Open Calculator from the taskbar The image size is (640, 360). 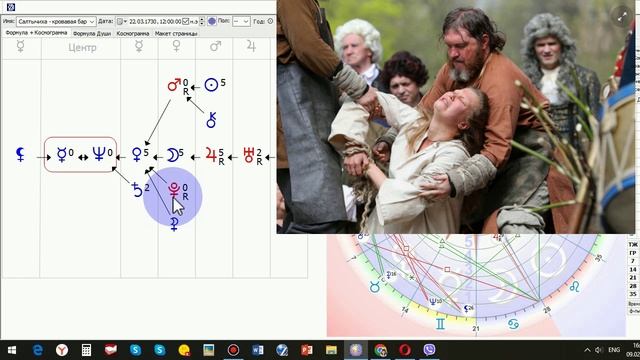pyautogui.click(x=86, y=350)
